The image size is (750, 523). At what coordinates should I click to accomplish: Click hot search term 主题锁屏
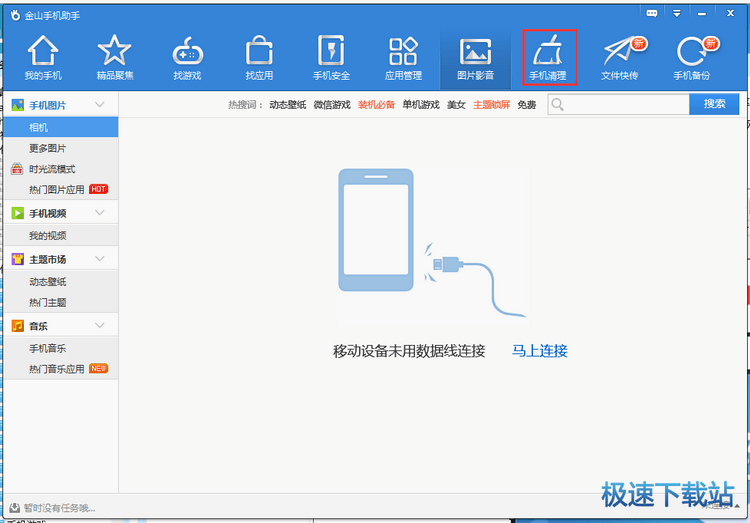point(492,105)
